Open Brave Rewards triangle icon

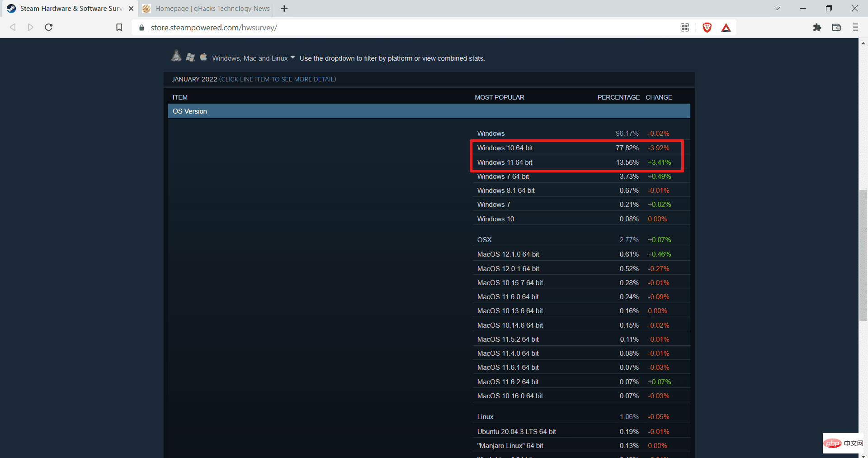point(726,28)
